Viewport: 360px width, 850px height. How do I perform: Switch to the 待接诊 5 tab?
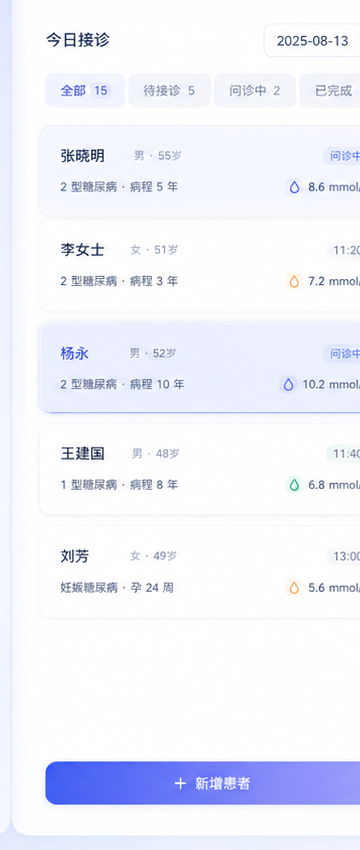point(169,90)
